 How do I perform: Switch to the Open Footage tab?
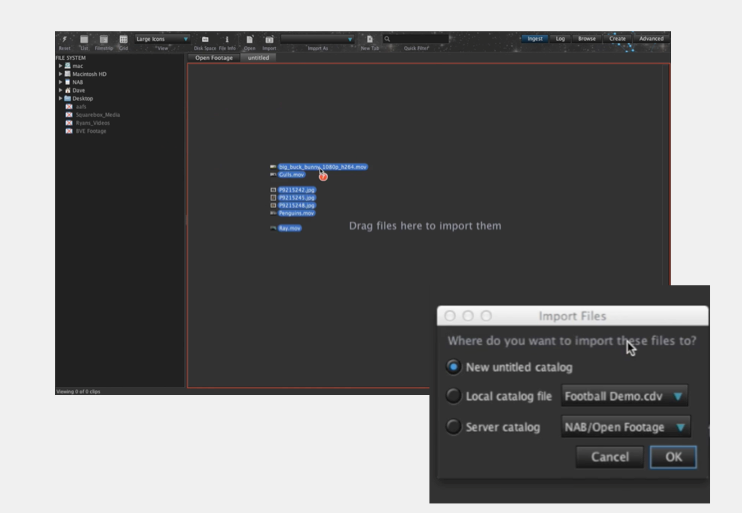click(214, 58)
